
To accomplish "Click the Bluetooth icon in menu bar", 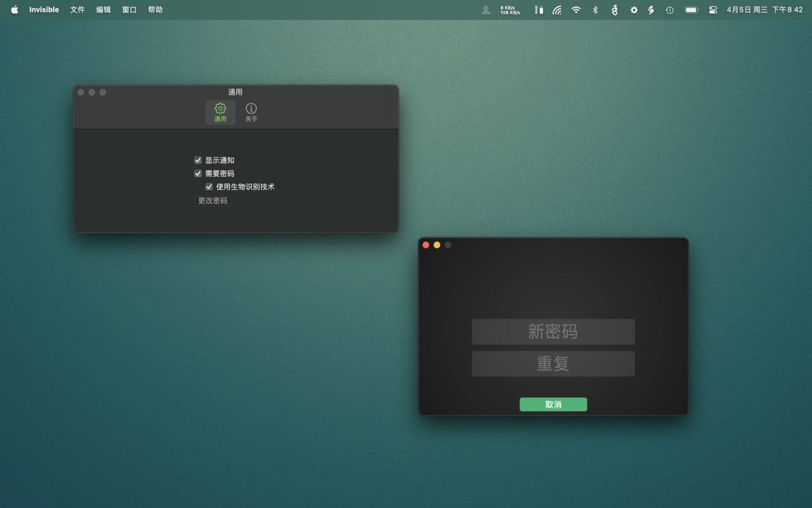I will [x=595, y=10].
